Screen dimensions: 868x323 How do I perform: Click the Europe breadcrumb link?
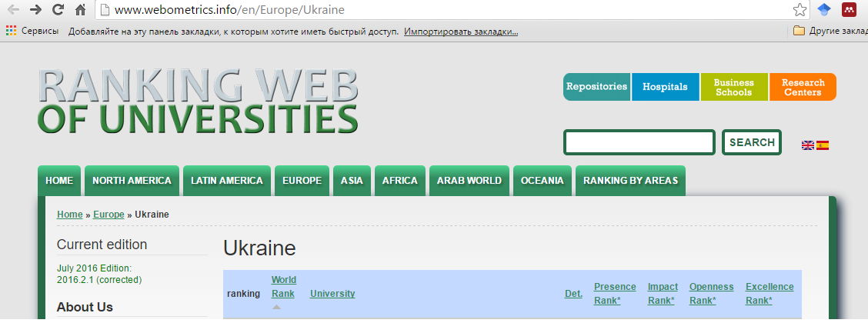click(x=108, y=215)
